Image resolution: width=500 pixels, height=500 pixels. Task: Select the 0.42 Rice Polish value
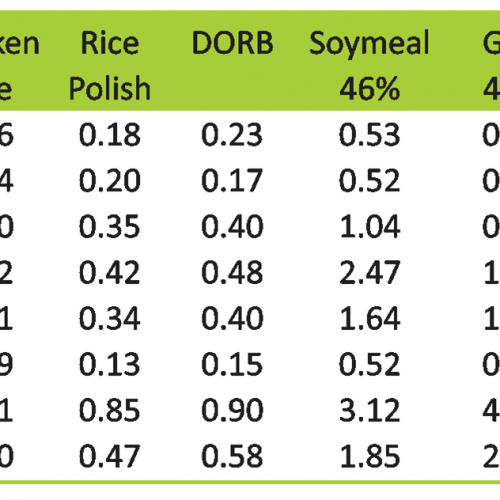tap(110, 273)
